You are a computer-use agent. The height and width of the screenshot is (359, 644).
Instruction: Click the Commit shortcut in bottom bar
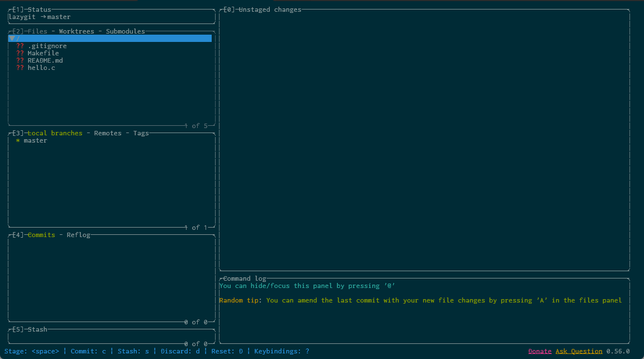88,351
